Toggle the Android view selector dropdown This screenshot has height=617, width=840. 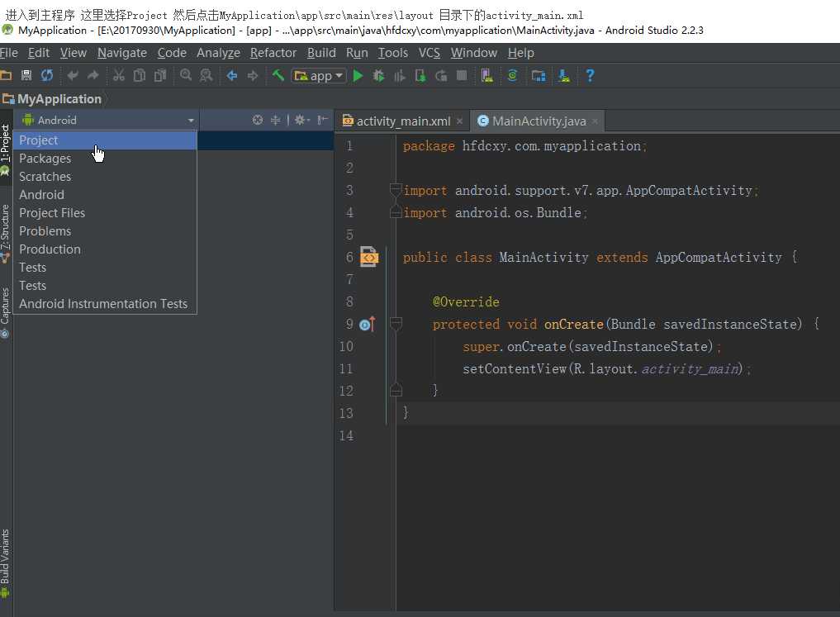107,120
